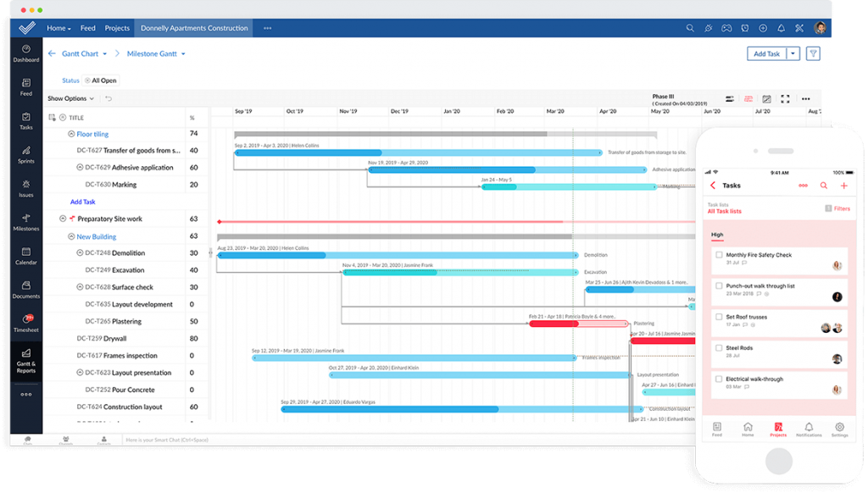
Task: Enter fullscreen mode for the Gantt chart
Action: (x=785, y=99)
